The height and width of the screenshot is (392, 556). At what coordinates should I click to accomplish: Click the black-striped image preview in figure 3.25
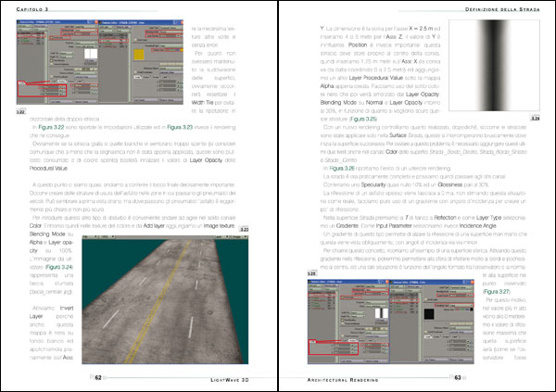click(382, 313)
